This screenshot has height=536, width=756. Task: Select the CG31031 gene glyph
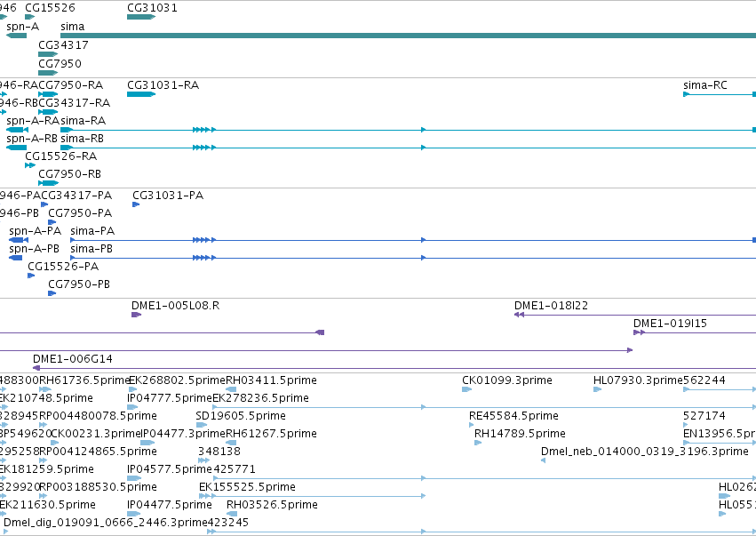click(141, 17)
